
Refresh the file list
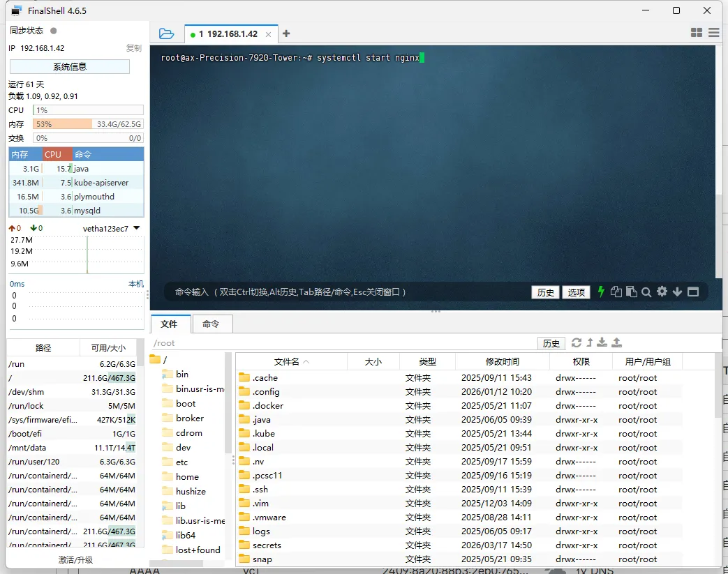coord(576,342)
